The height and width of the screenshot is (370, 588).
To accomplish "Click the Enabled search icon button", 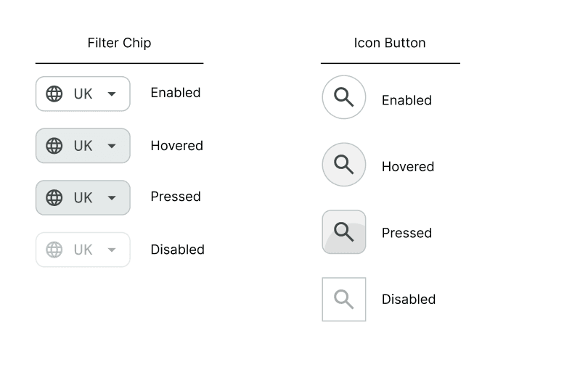I will pyautogui.click(x=344, y=97).
